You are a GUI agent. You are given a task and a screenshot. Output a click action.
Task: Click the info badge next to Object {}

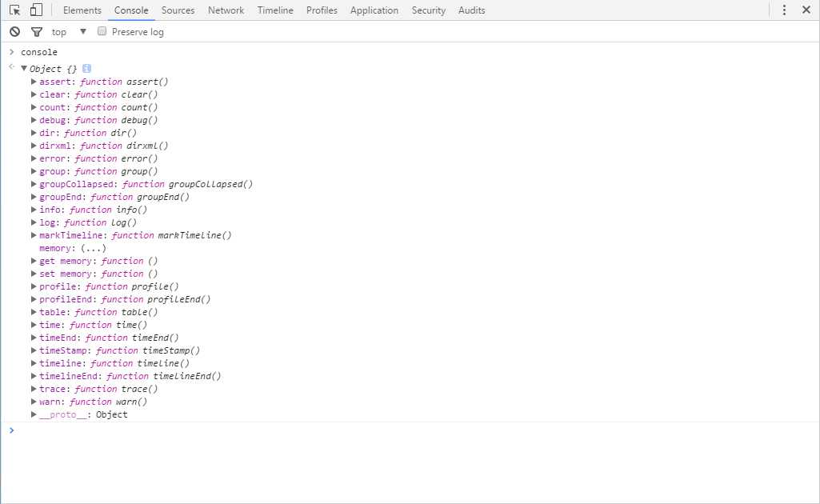pyautogui.click(x=87, y=69)
